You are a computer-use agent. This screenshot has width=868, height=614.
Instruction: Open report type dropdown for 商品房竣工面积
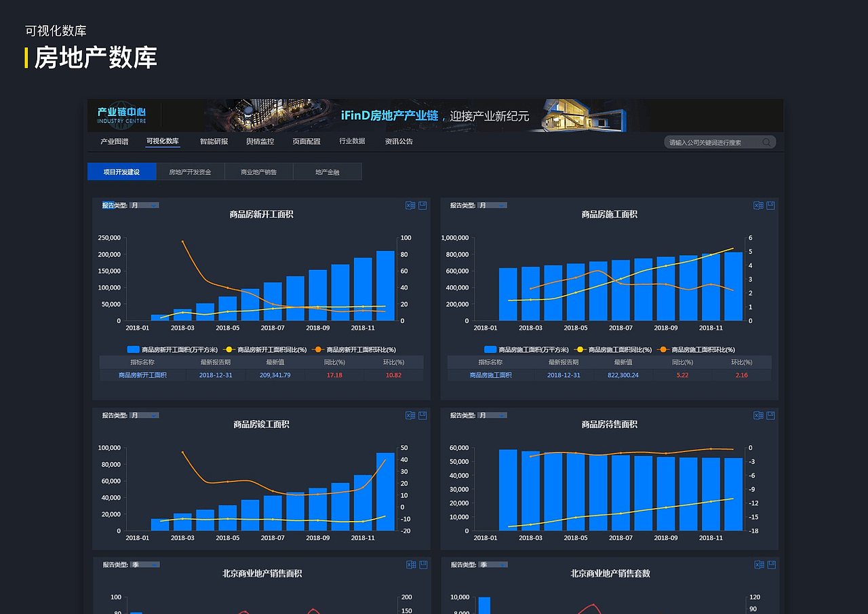click(x=144, y=415)
